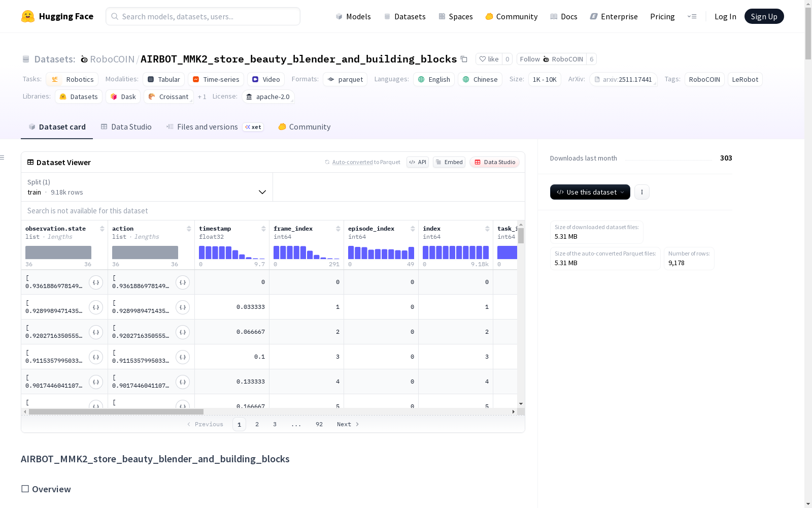Viewport: 812px width, 508px height.
Task: Open arxiv:2511.17441 paper tag
Action: (623, 79)
